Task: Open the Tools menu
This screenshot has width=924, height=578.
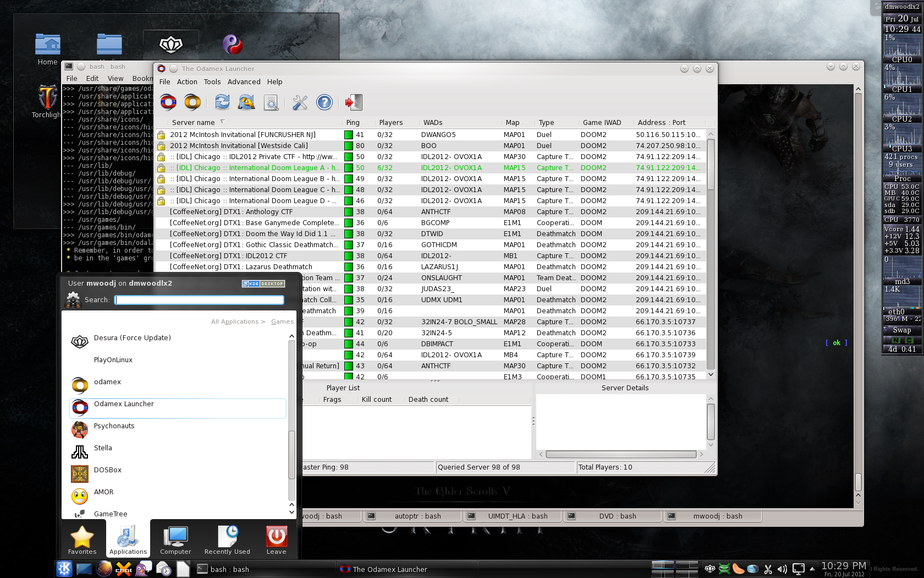Action: pos(212,82)
